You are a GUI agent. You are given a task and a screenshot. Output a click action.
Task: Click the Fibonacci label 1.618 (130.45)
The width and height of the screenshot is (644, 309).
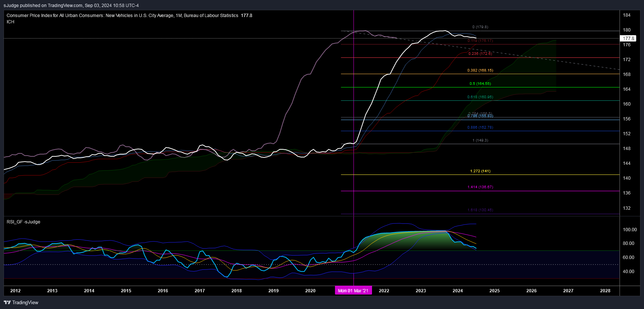[480, 210]
